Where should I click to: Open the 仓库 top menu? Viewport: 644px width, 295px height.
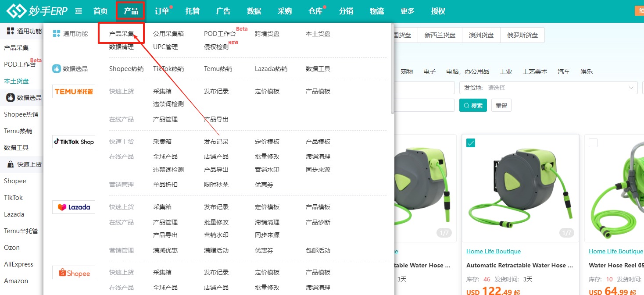tap(315, 11)
